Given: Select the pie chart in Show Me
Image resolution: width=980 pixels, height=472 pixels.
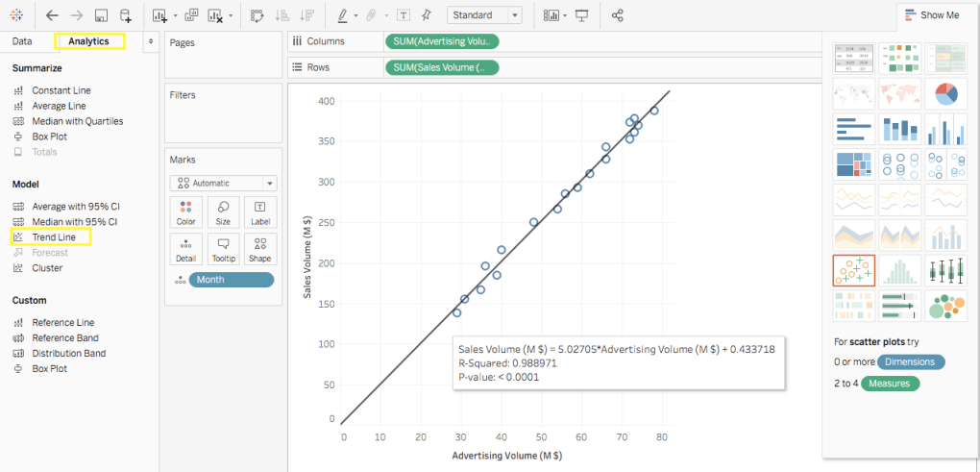Looking at the screenshot, I should pyautogui.click(x=945, y=93).
